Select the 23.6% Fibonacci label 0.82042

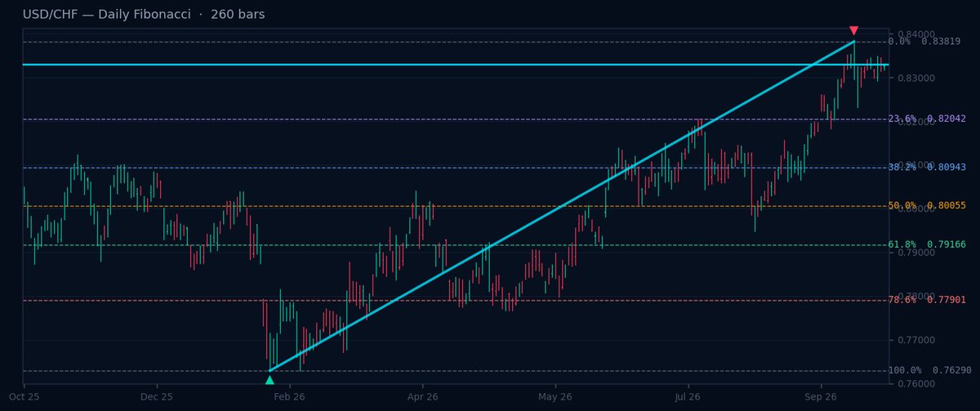[x=927, y=119]
